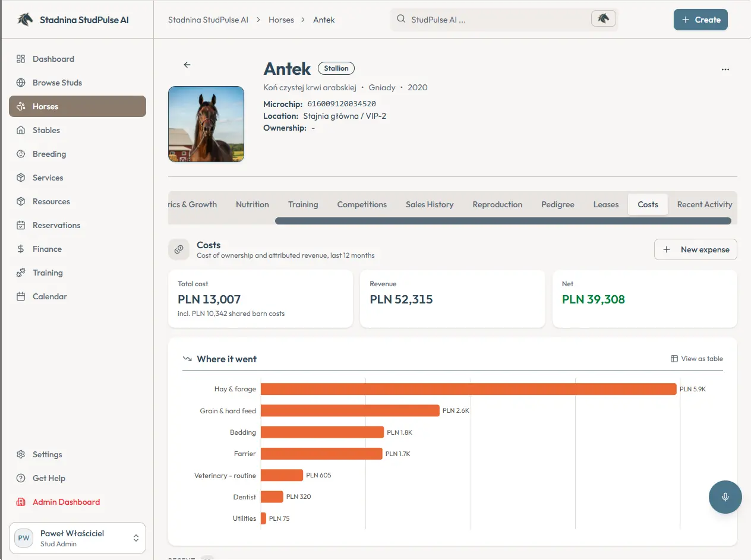This screenshot has height=560, width=751.
Task: Click the back arrow next to Antek
Action: (x=187, y=65)
